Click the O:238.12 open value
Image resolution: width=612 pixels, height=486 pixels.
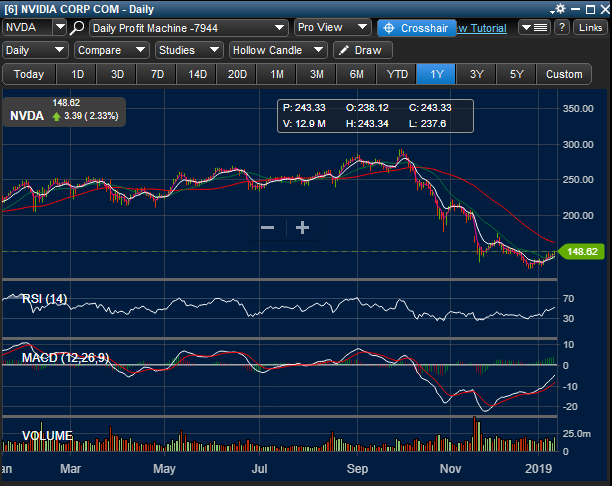367,108
